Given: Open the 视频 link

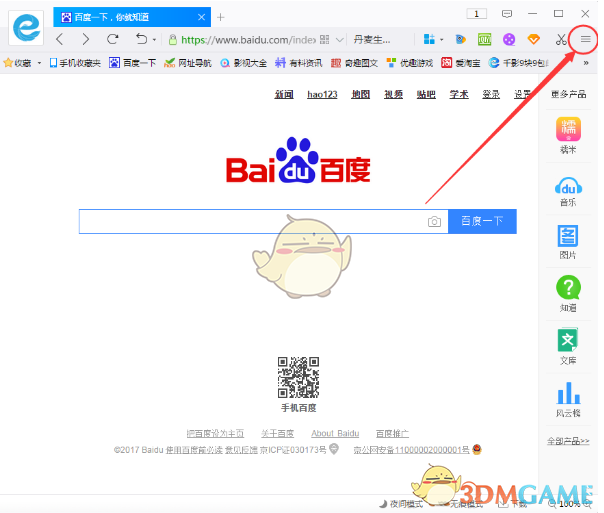Looking at the screenshot, I should 393,94.
